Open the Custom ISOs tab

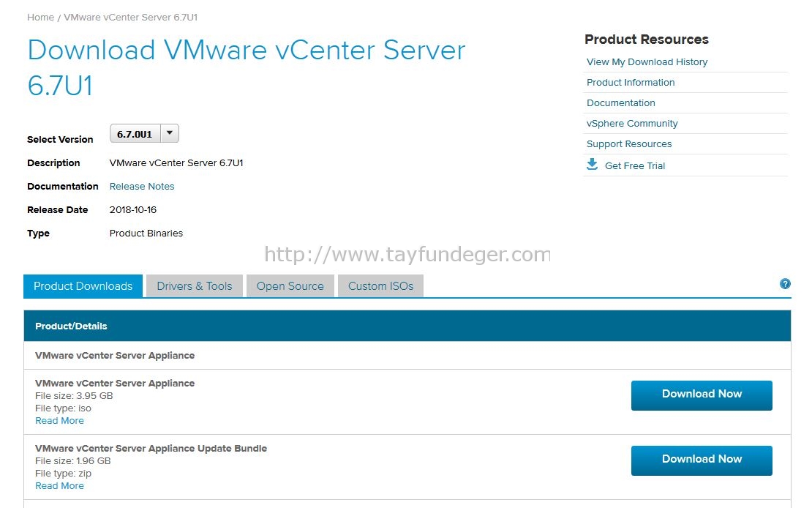tap(380, 286)
